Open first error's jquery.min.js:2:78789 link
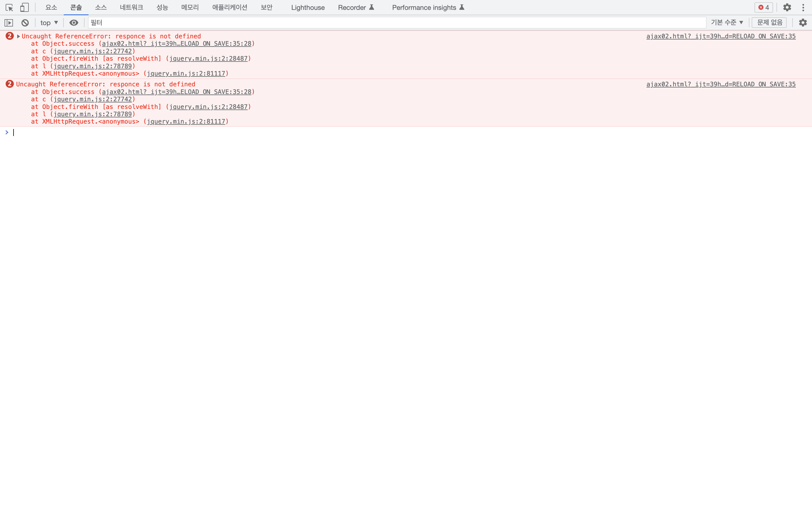812x508 pixels. [x=92, y=66]
